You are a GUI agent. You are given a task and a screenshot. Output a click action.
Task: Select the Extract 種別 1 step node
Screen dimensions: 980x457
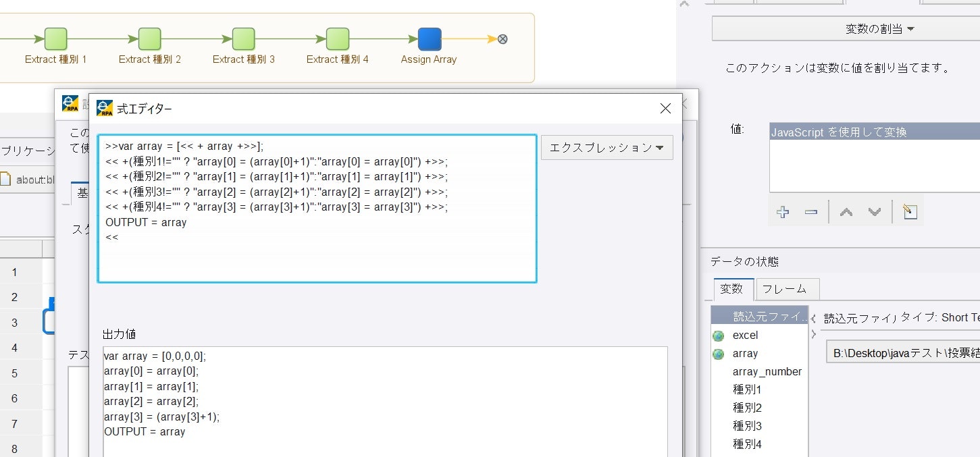(56, 39)
